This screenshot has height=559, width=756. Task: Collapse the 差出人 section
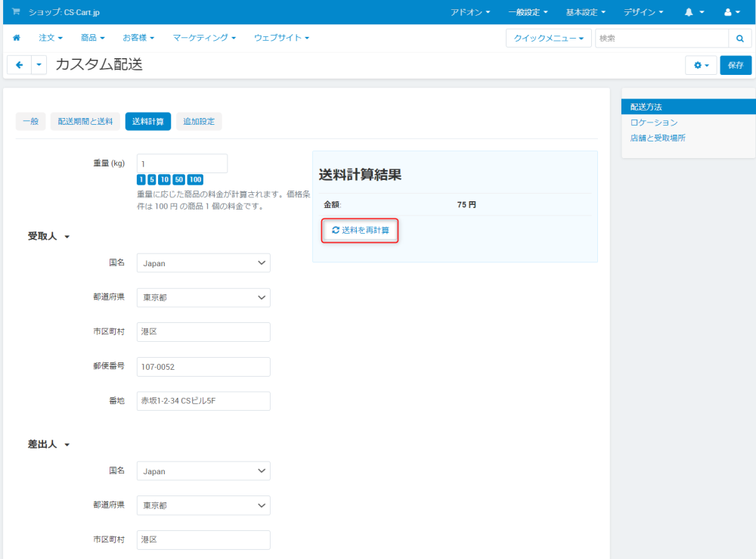48,444
